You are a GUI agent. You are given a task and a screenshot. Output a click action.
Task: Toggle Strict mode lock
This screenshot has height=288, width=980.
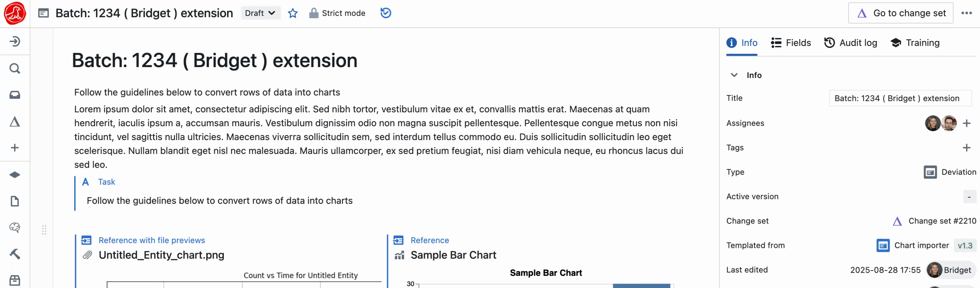pyautogui.click(x=337, y=13)
